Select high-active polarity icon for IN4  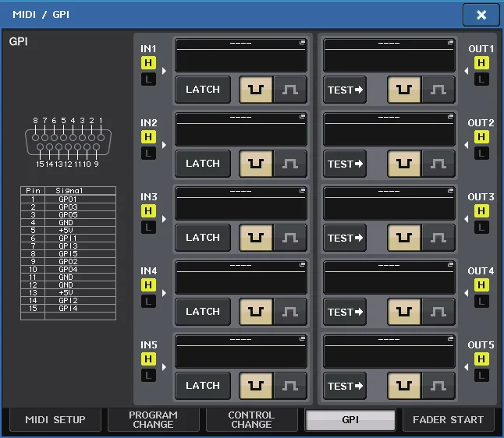pos(290,312)
